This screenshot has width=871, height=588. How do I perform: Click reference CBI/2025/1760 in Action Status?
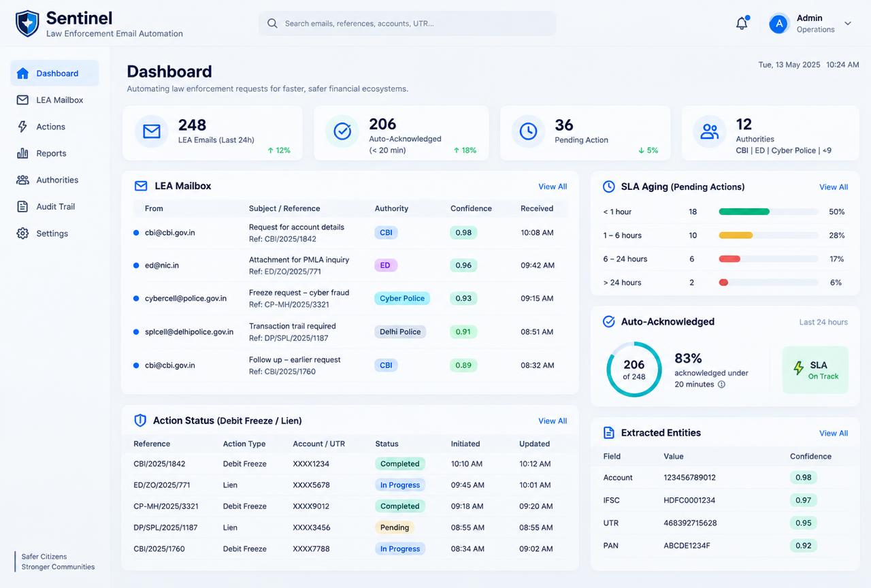coord(159,549)
